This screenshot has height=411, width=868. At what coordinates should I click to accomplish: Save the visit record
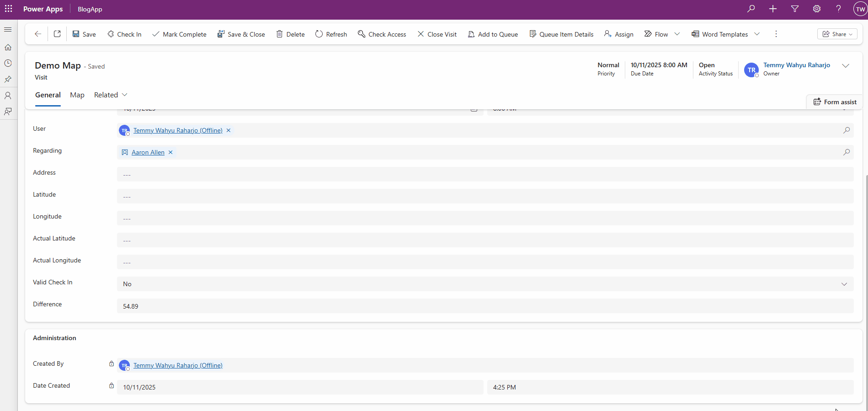coord(84,34)
